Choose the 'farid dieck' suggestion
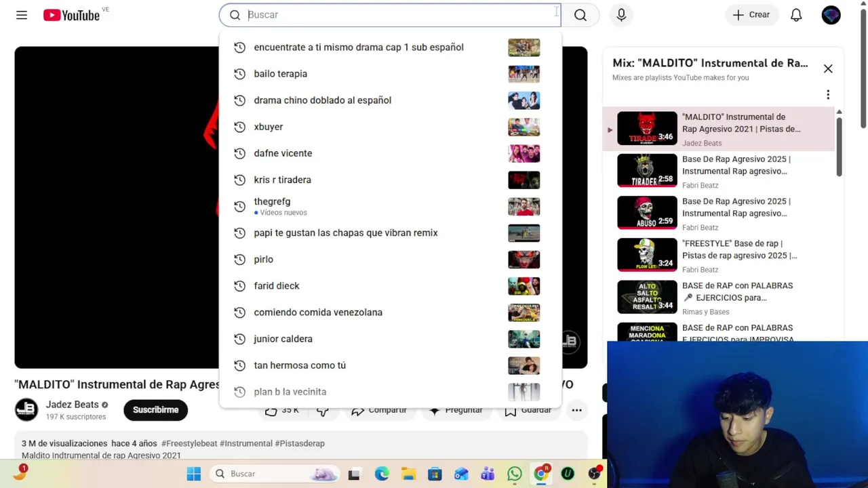Image resolution: width=868 pixels, height=488 pixels. (x=390, y=285)
